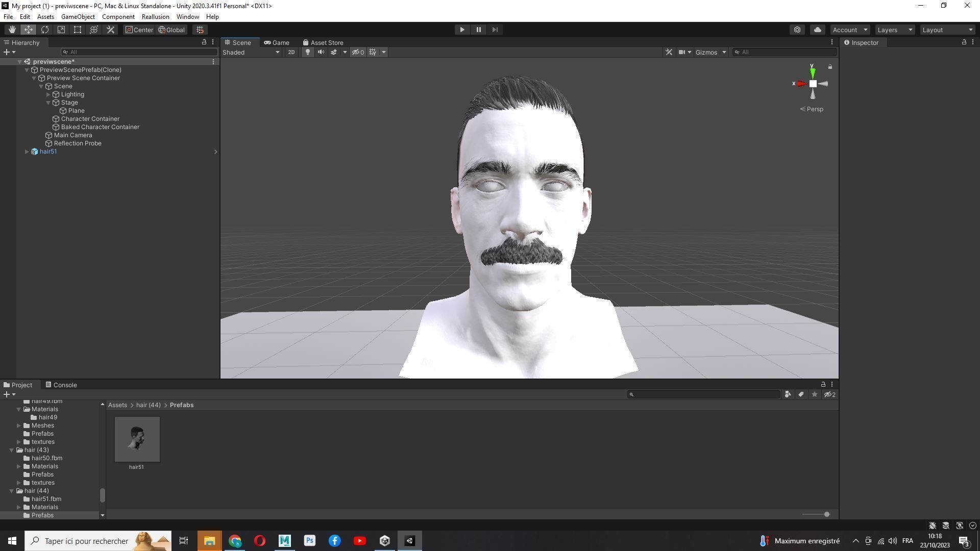
Task: Navigate to Assets breadcrumb
Action: pyautogui.click(x=117, y=405)
